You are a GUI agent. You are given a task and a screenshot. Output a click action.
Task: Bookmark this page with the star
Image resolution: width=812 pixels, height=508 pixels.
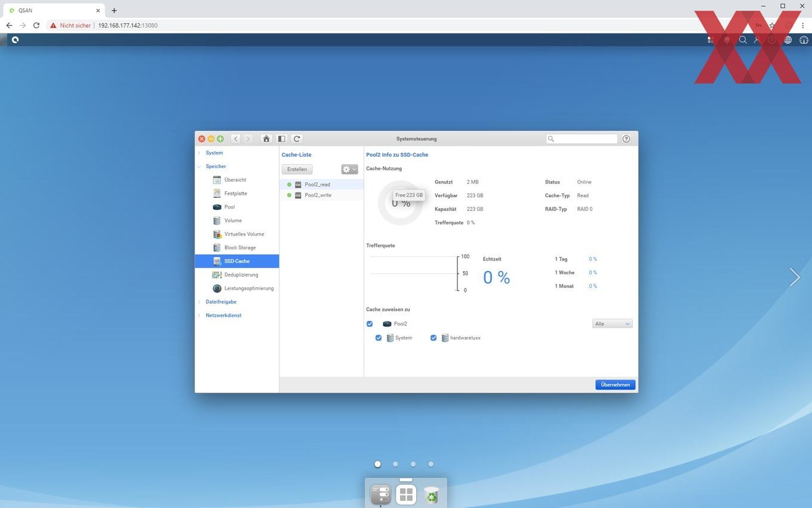click(772, 26)
